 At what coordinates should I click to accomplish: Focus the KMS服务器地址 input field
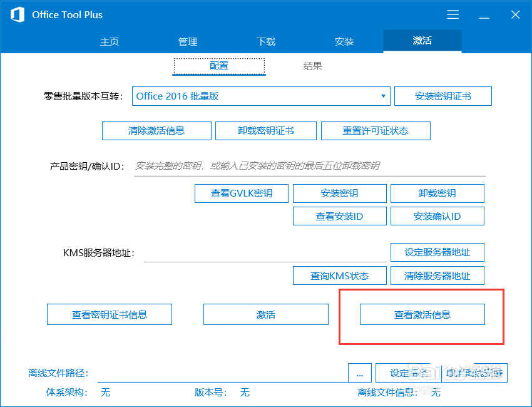click(x=265, y=253)
